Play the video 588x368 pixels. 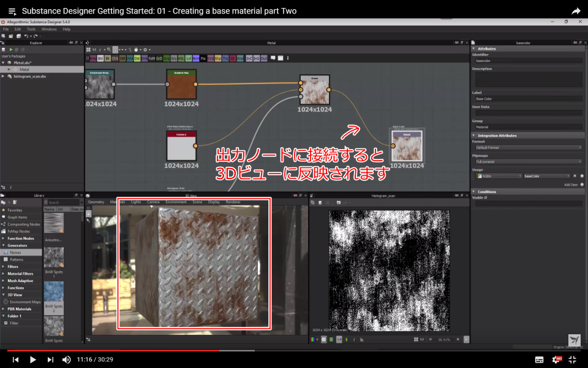pyautogui.click(x=32, y=359)
